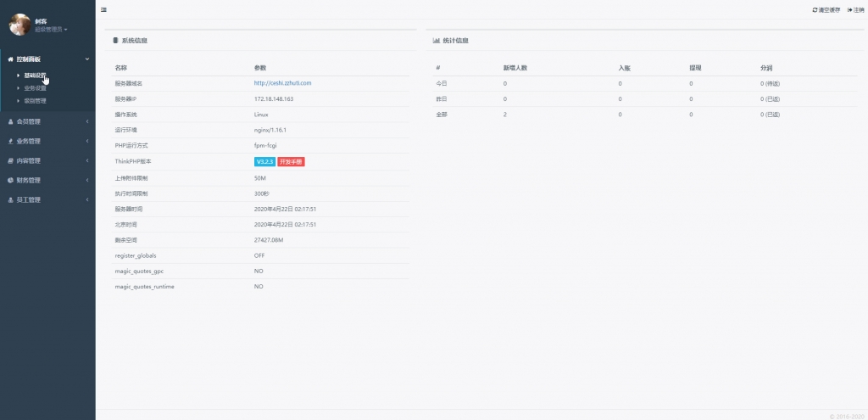Image resolution: width=868 pixels, height=420 pixels.
Task: Click the user icon beside 会员管理
Action: (x=10, y=121)
